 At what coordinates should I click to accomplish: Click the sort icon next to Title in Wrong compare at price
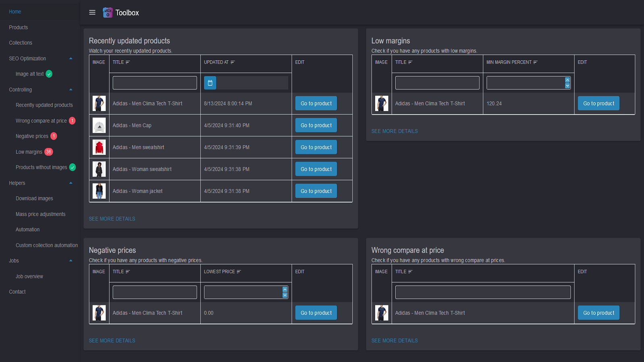pyautogui.click(x=411, y=271)
